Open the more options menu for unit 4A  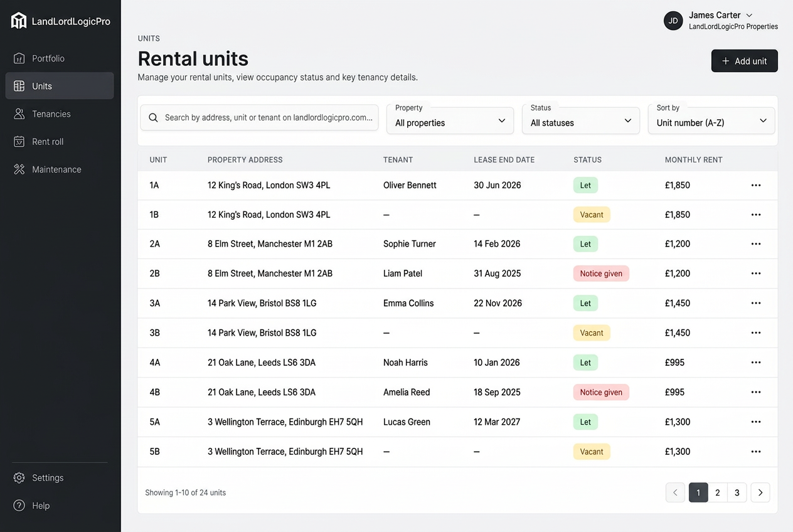[x=756, y=363]
